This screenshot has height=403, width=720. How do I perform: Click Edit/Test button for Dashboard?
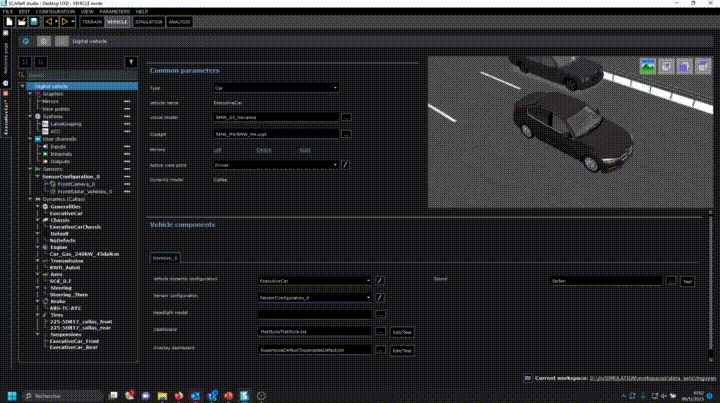[402, 332]
